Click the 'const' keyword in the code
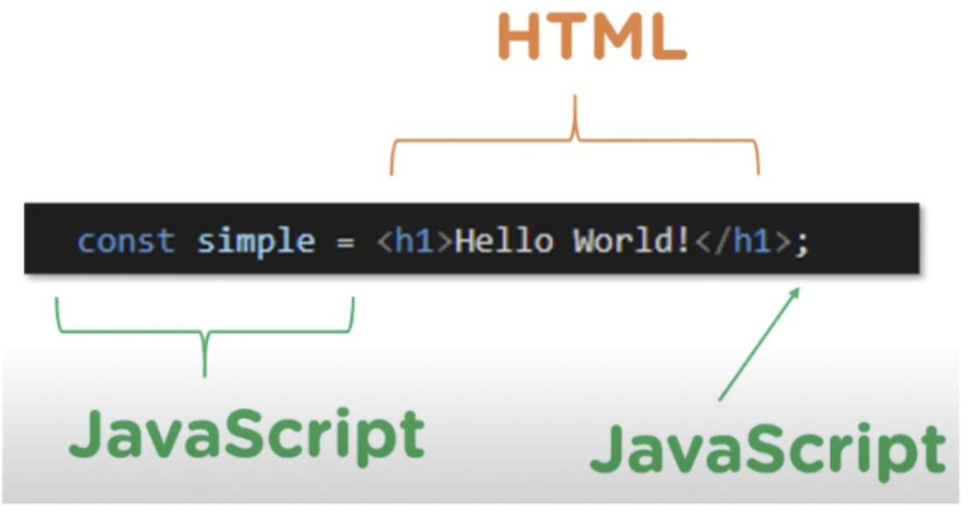 [125, 241]
